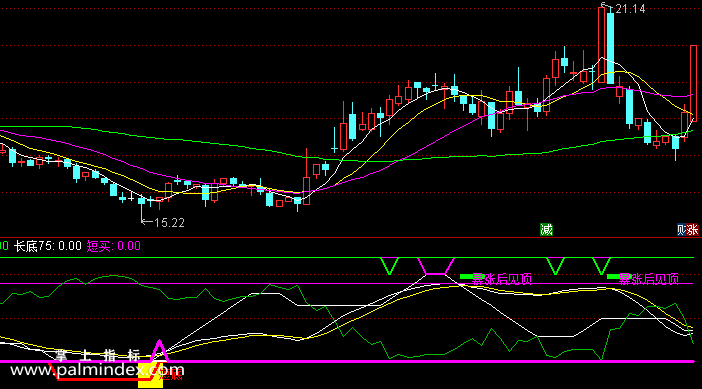The height and width of the screenshot is (389, 702).
Task: Click the first 暴涨后见顶 annotation
Action: 502,279
